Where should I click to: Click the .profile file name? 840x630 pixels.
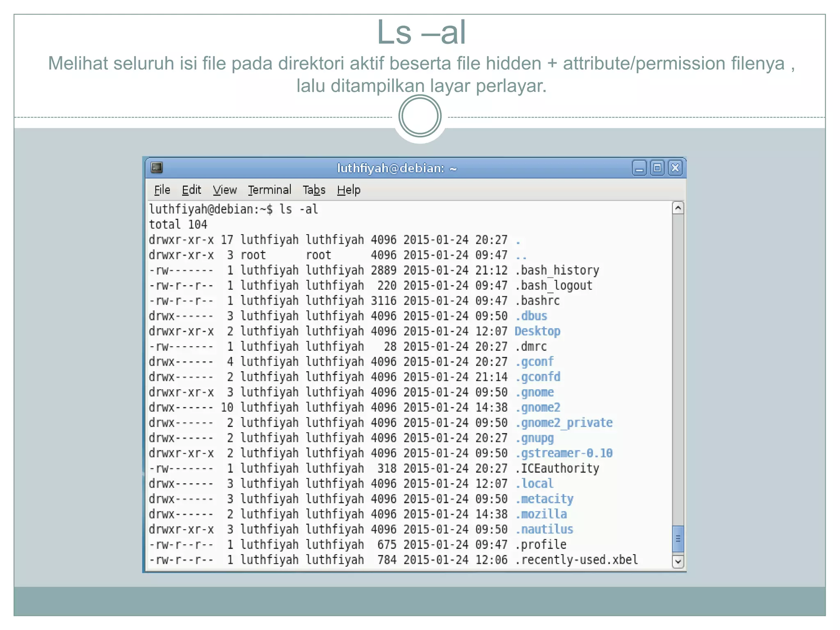pos(541,545)
